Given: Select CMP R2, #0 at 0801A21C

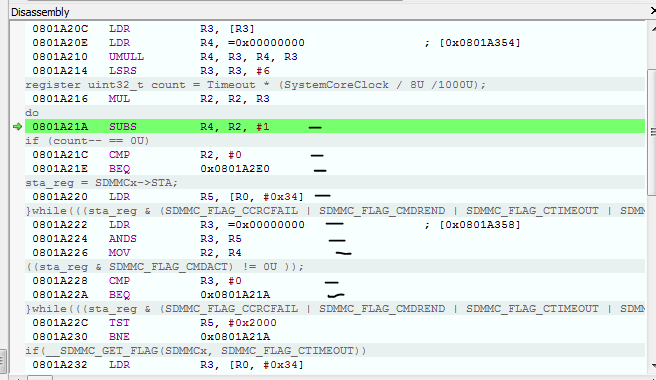Looking at the screenshot, I should pos(335,154).
